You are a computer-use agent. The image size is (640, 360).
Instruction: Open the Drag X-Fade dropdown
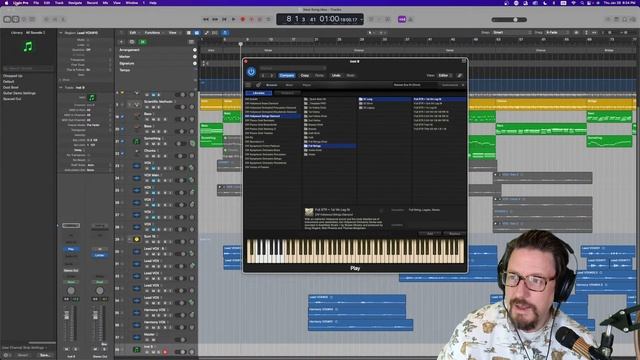click(x=558, y=33)
